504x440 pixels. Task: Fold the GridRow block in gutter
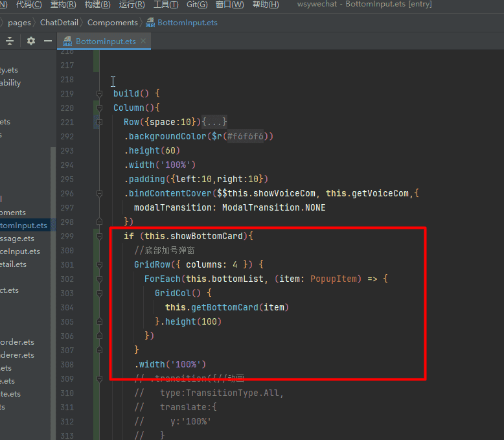point(99,264)
